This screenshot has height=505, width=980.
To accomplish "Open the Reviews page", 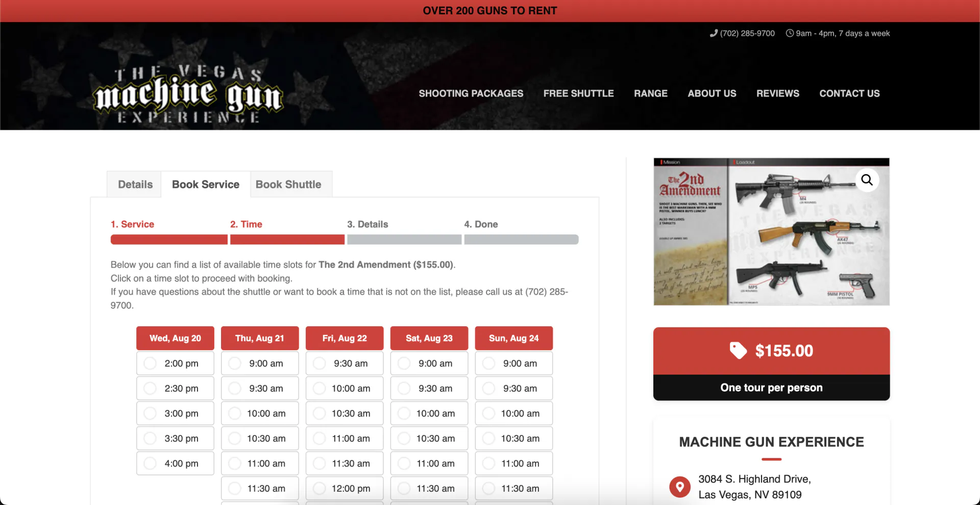I will (778, 93).
